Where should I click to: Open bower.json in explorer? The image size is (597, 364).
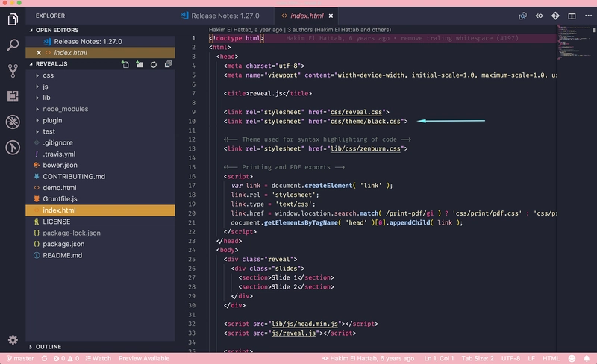tap(100, 166)
